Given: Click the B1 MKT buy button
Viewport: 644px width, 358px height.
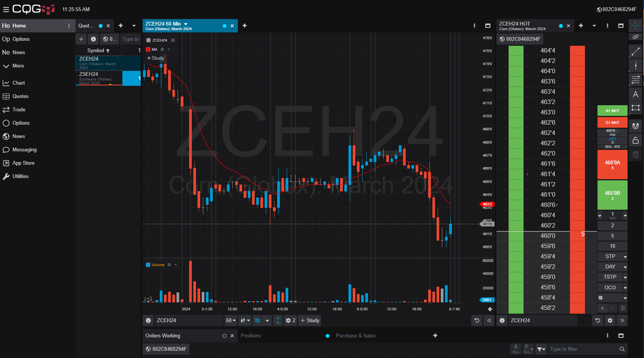Looking at the screenshot, I should pos(612,111).
